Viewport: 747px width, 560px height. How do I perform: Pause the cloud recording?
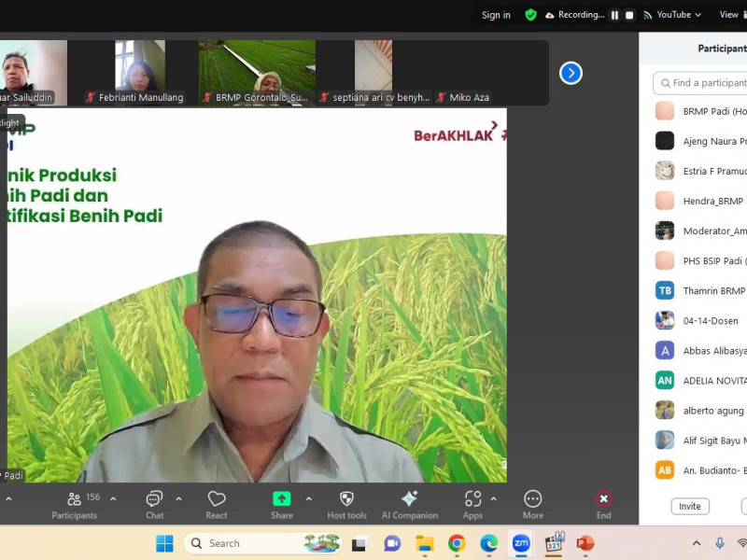tap(614, 15)
